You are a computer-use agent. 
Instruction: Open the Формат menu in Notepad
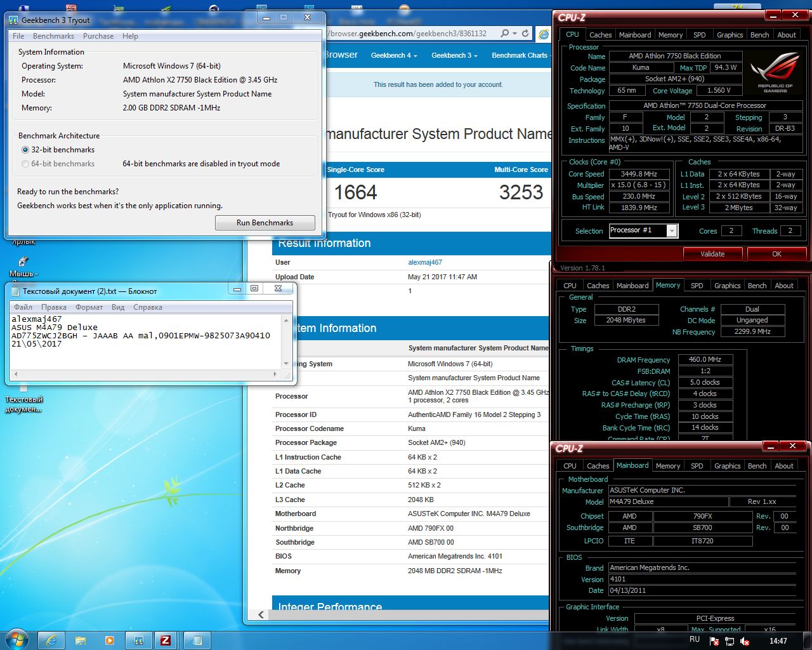point(89,307)
